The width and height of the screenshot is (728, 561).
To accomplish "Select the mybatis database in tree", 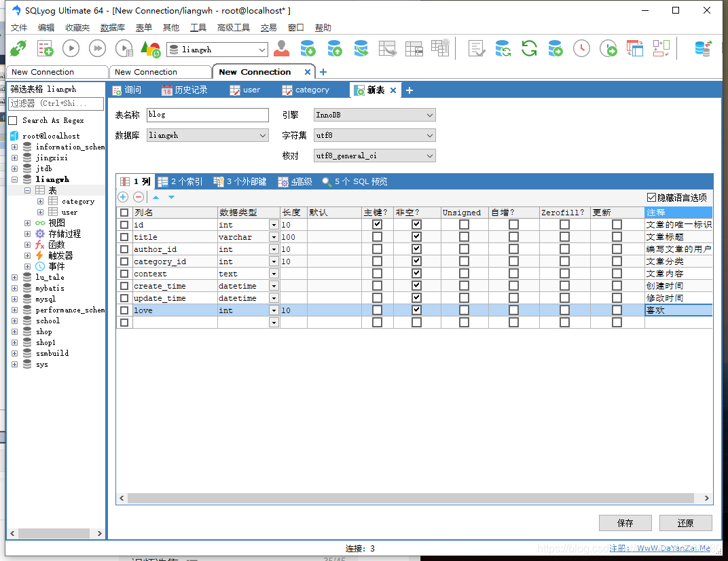I will pyautogui.click(x=50, y=288).
